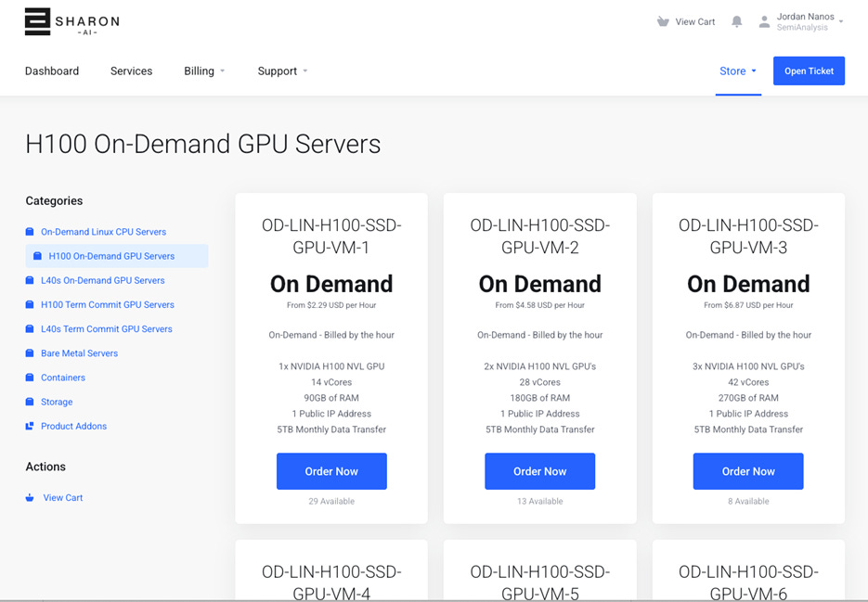The height and width of the screenshot is (602, 868).
Task: Order Now for GPU-VM-1 server
Action: 331,471
